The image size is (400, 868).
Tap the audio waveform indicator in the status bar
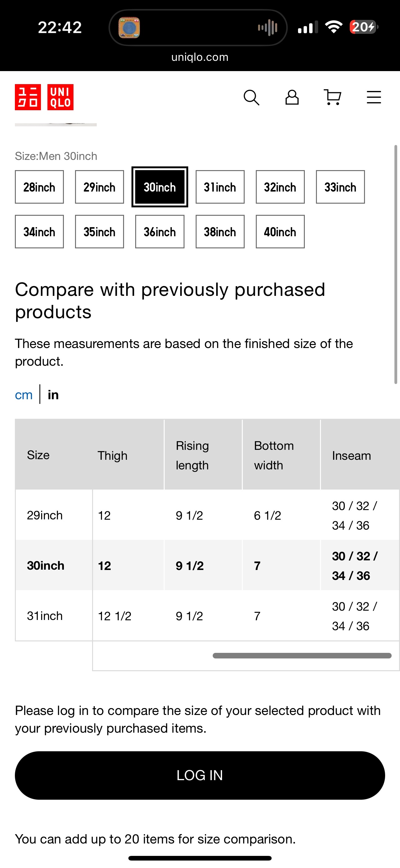(268, 27)
